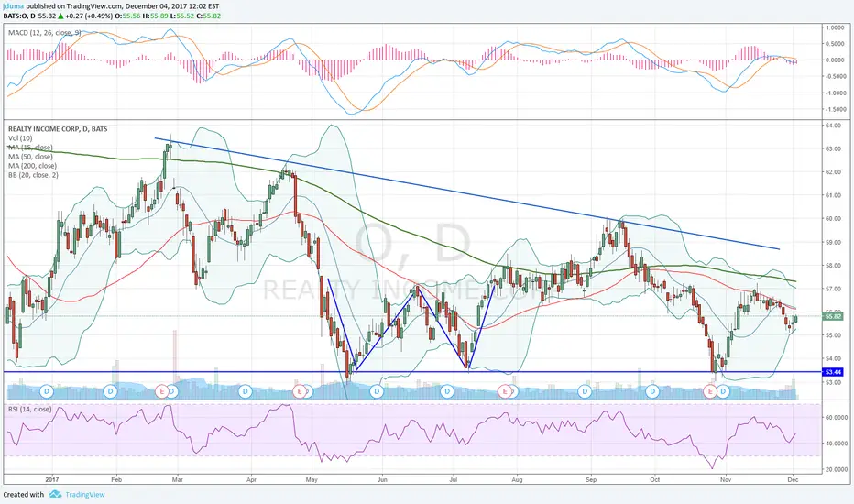This screenshot has width=854, height=504.
Task: Click the MA (15, close) indicator label
Action: (x=30, y=148)
